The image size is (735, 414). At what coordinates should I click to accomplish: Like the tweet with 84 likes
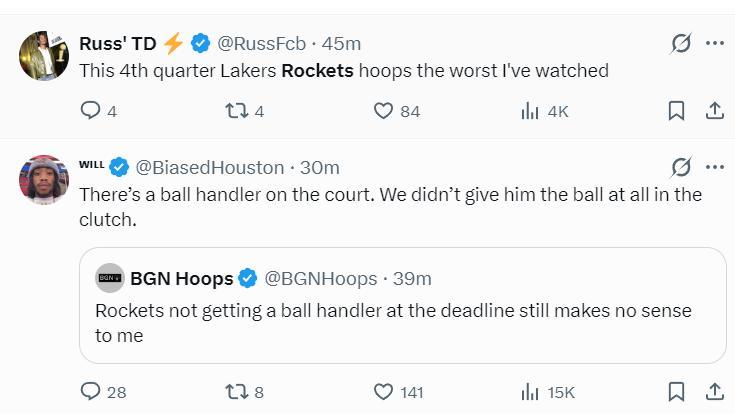[383, 111]
